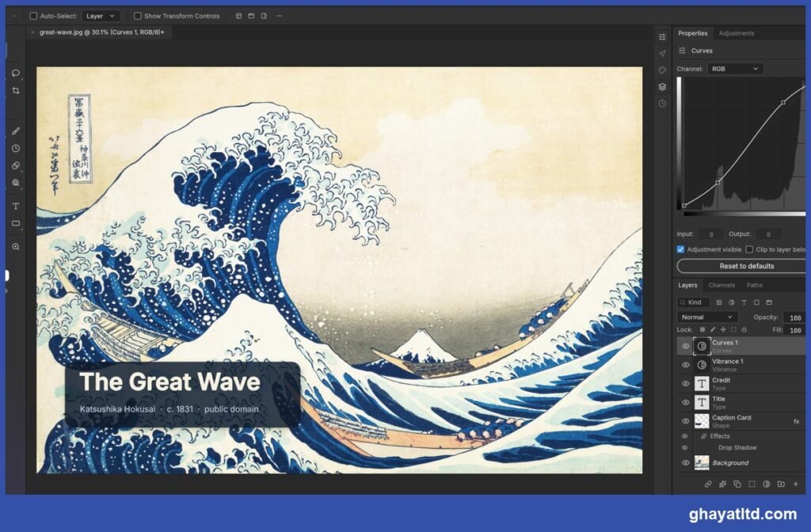Image resolution: width=811 pixels, height=532 pixels.
Task: Click Reset to defaults button
Action: tap(743, 266)
